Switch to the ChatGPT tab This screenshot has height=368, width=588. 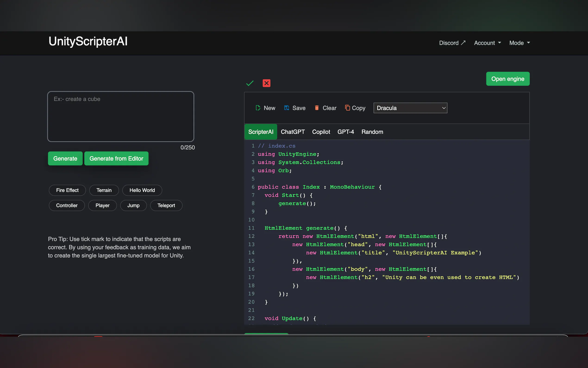tap(293, 132)
